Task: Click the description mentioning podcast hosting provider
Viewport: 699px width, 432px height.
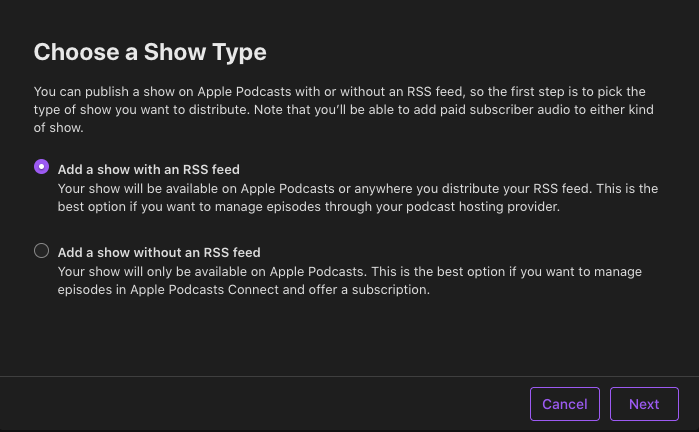Action: (358, 197)
